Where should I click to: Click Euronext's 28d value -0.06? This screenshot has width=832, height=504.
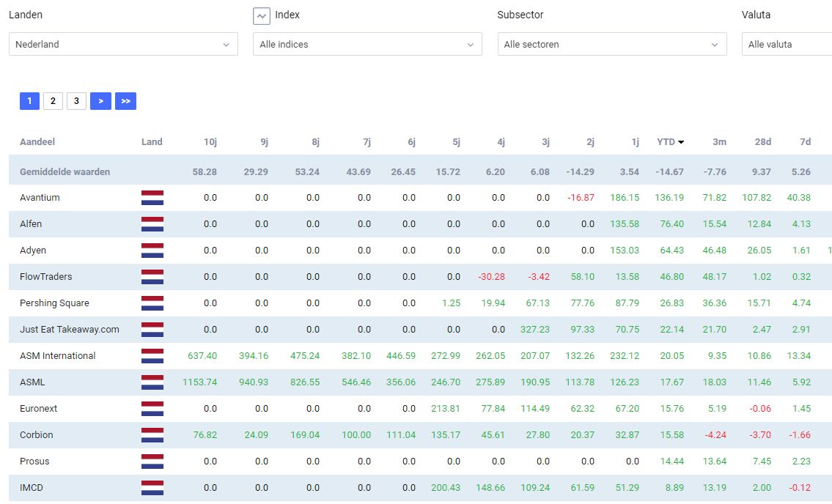(760, 409)
